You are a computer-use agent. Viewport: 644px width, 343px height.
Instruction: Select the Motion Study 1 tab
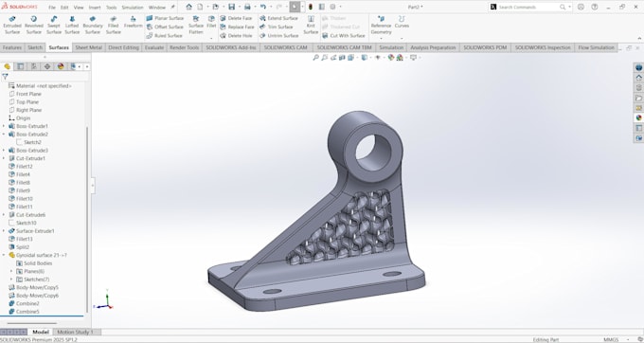pyautogui.click(x=75, y=332)
